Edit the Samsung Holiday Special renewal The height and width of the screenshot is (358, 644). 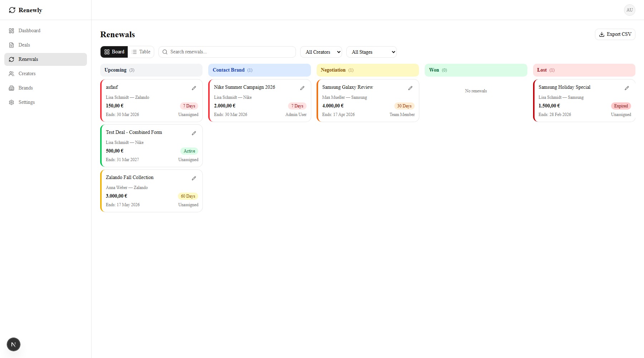(x=627, y=88)
